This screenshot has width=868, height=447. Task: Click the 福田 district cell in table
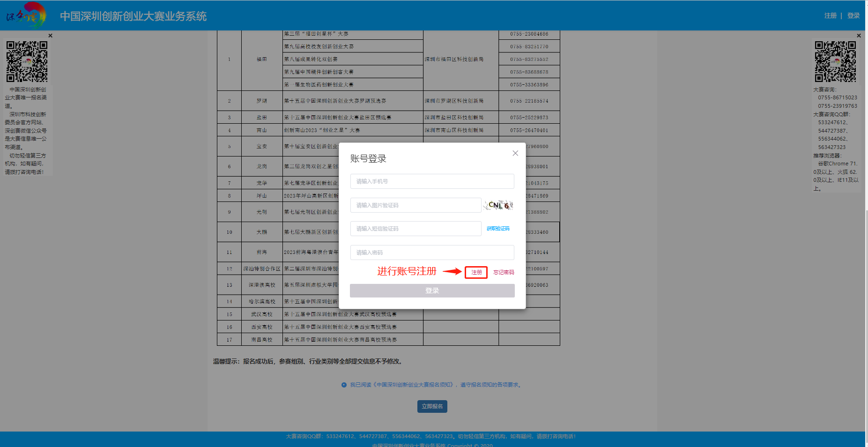coord(262,59)
